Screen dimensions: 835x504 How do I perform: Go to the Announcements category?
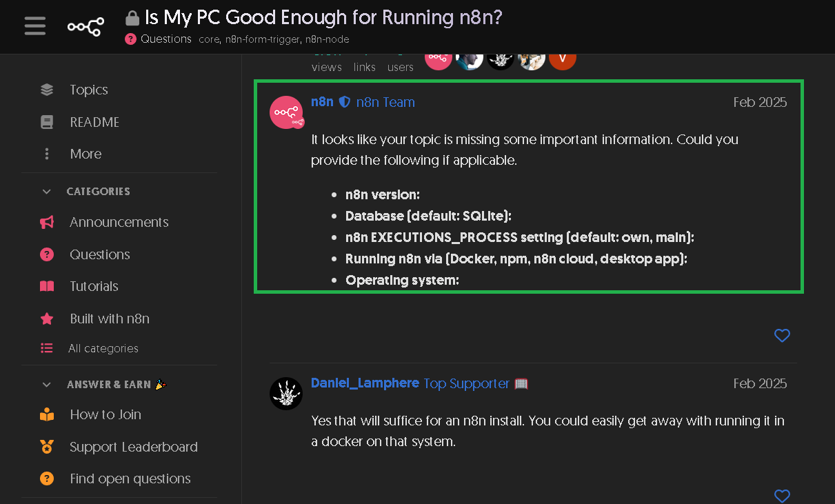coord(119,222)
